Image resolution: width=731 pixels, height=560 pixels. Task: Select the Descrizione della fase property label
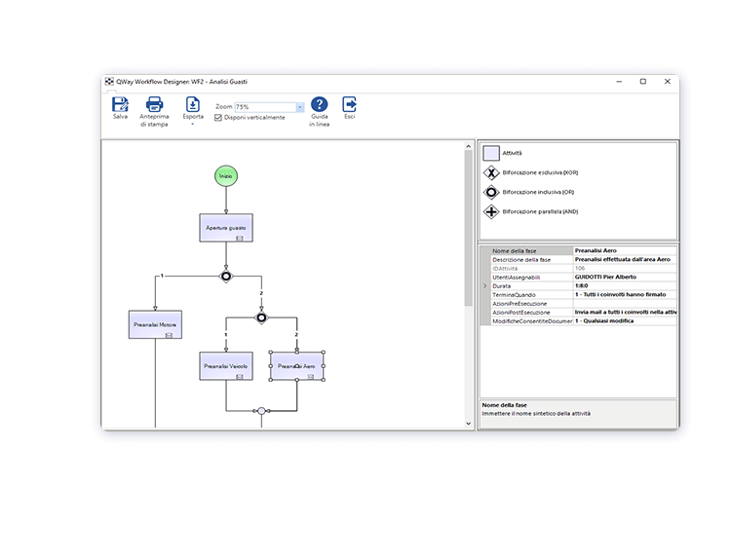(x=531, y=259)
